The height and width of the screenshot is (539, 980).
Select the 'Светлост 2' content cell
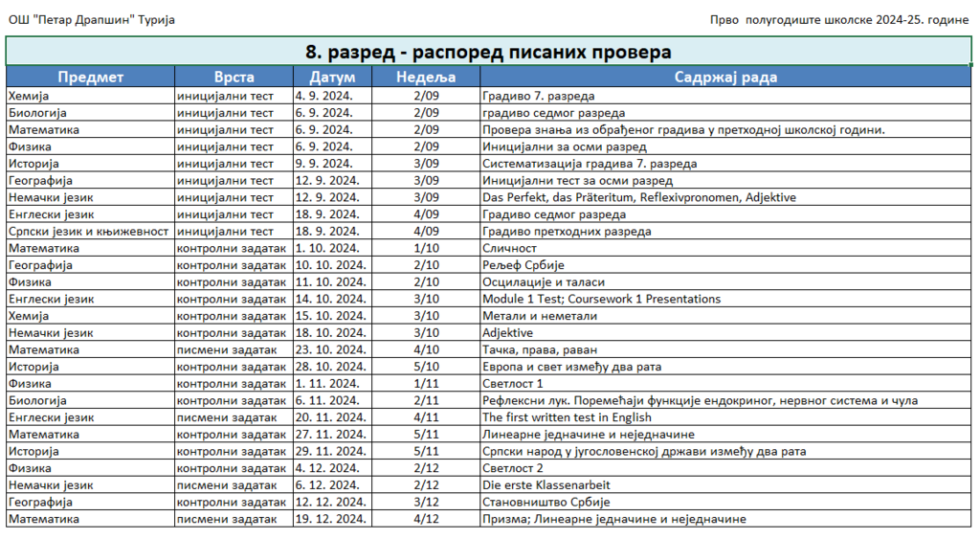pyautogui.click(x=512, y=468)
